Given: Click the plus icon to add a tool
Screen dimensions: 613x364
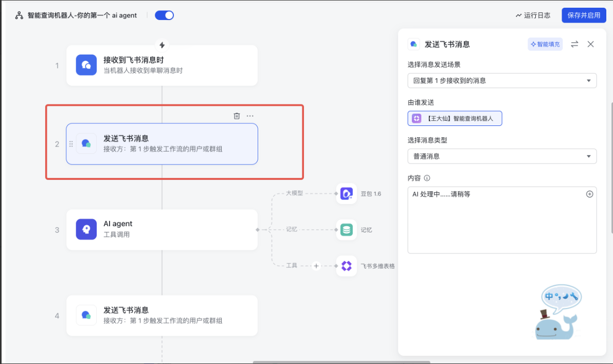Looking at the screenshot, I should (316, 266).
